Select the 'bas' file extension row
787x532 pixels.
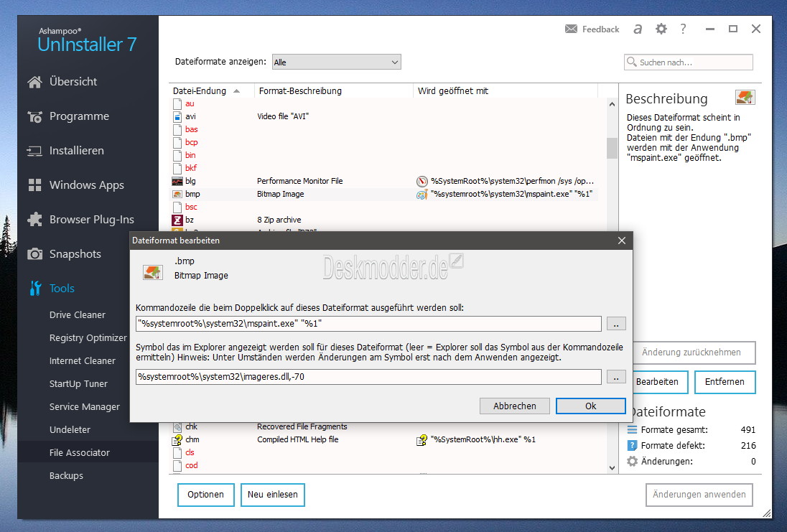[384, 129]
